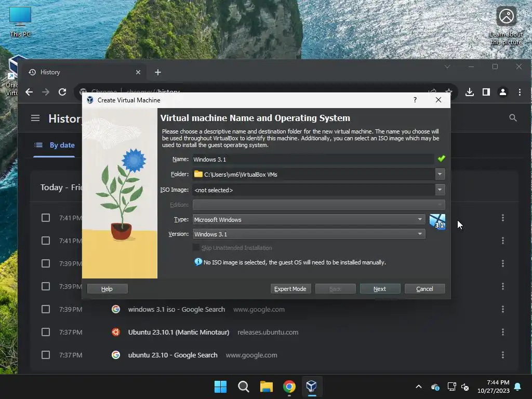Open Help in the VirtualBox dialog

(107, 289)
